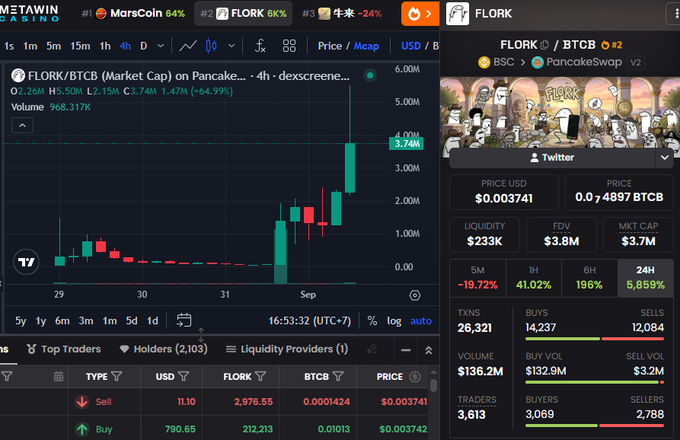Select the candlestick chart type icon
This screenshot has height=440, width=680.
pyautogui.click(x=211, y=46)
